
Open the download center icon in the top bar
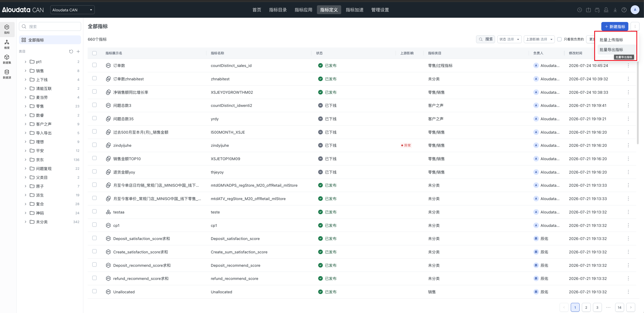pyautogui.click(x=615, y=10)
